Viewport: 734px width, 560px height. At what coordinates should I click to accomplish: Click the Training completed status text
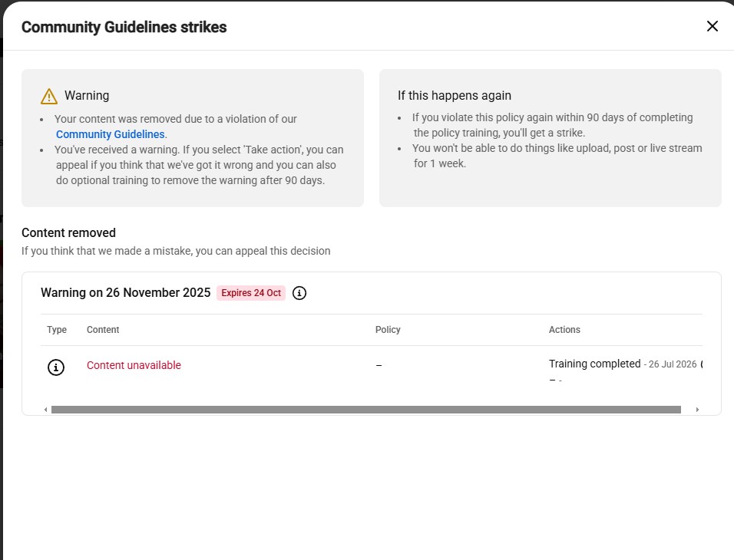pyautogui.click(x=594, y=364)
